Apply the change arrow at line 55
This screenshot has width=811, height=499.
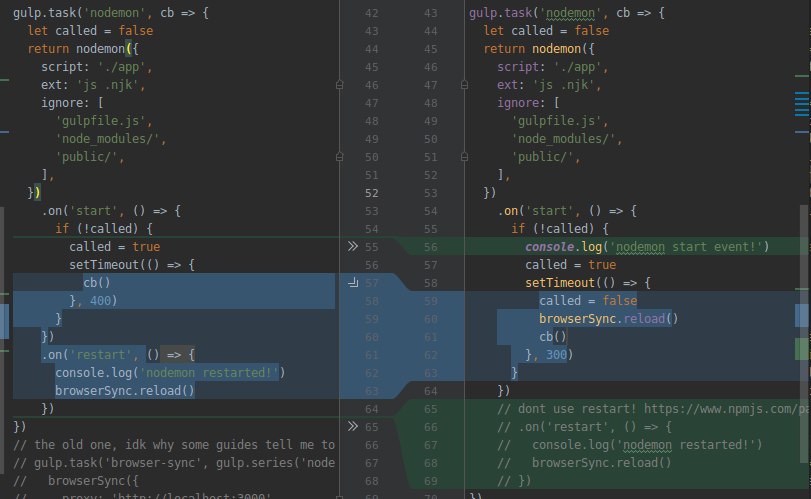351,245
